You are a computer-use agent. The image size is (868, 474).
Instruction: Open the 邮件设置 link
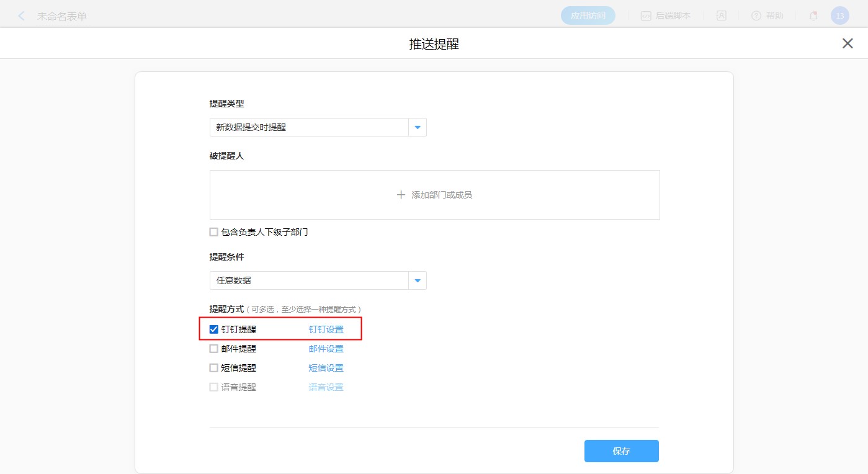326,349
